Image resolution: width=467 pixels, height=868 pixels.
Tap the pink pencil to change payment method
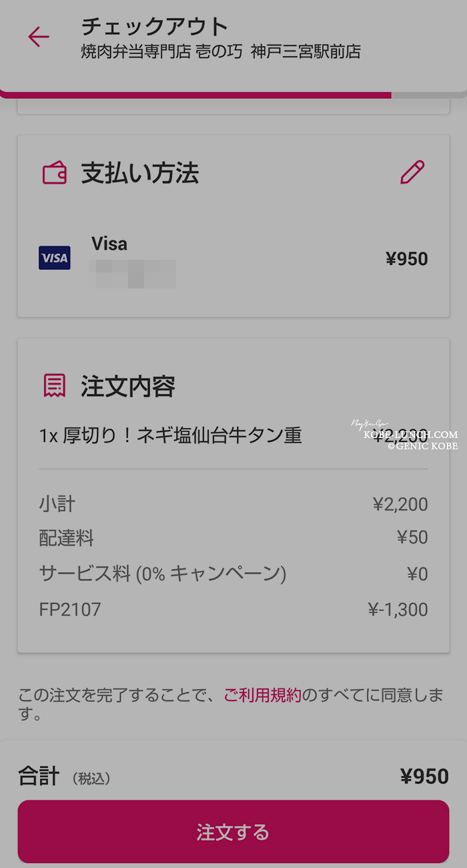(x=413, y=172)
